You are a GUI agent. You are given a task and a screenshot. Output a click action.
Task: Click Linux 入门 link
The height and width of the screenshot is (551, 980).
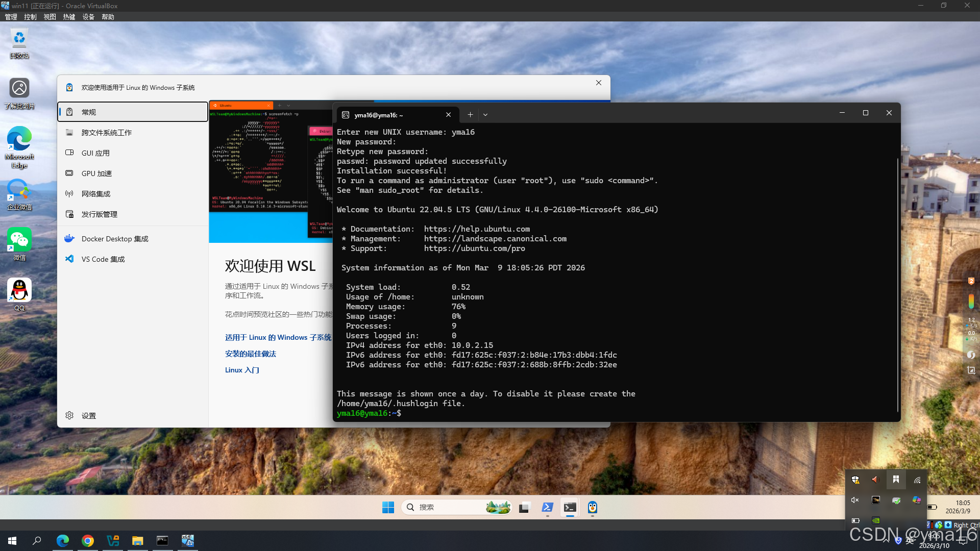coord(242,370)
